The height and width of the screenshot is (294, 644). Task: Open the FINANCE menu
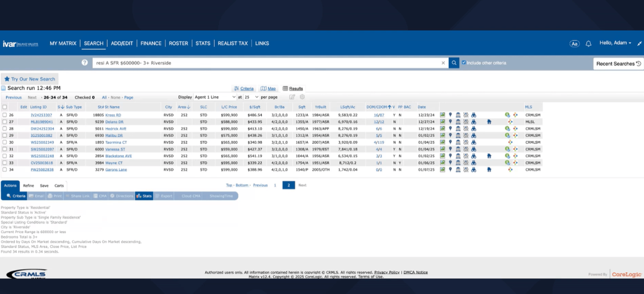pyautogui.click(x=151, y=44)
